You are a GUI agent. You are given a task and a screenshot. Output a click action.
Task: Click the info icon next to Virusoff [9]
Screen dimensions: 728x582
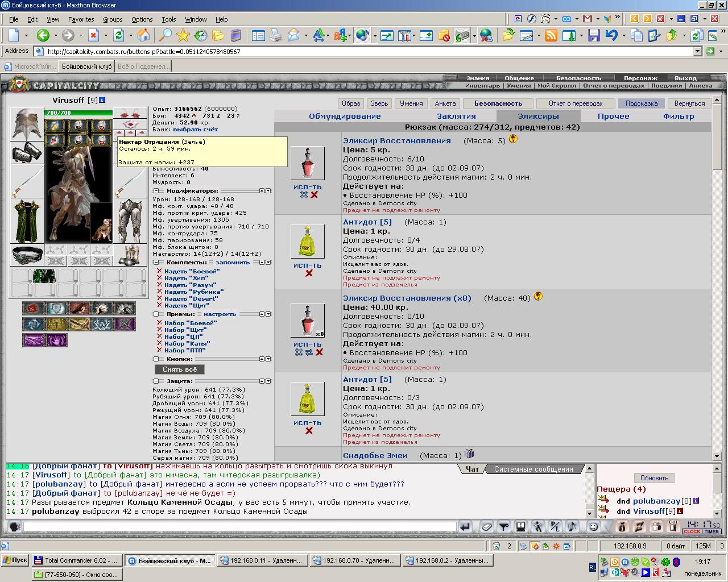(x=102, y=100)
